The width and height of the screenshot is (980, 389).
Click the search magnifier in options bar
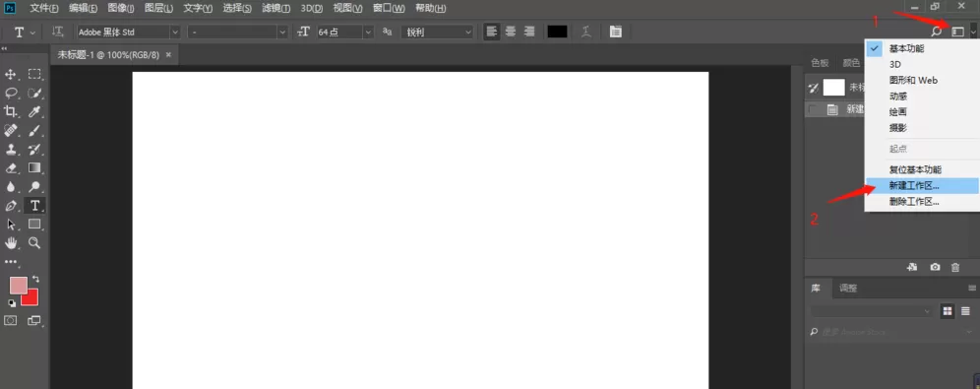click(x=937, y=32)
